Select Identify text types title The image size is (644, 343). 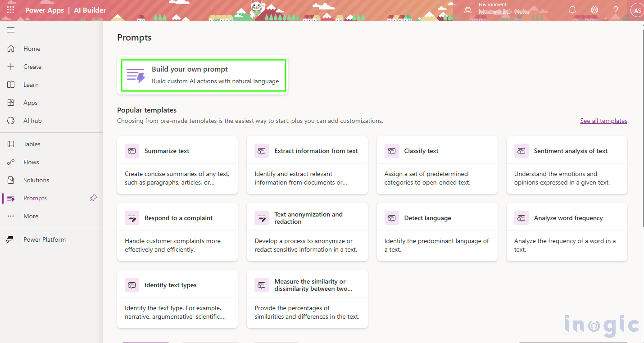point(170,285)
